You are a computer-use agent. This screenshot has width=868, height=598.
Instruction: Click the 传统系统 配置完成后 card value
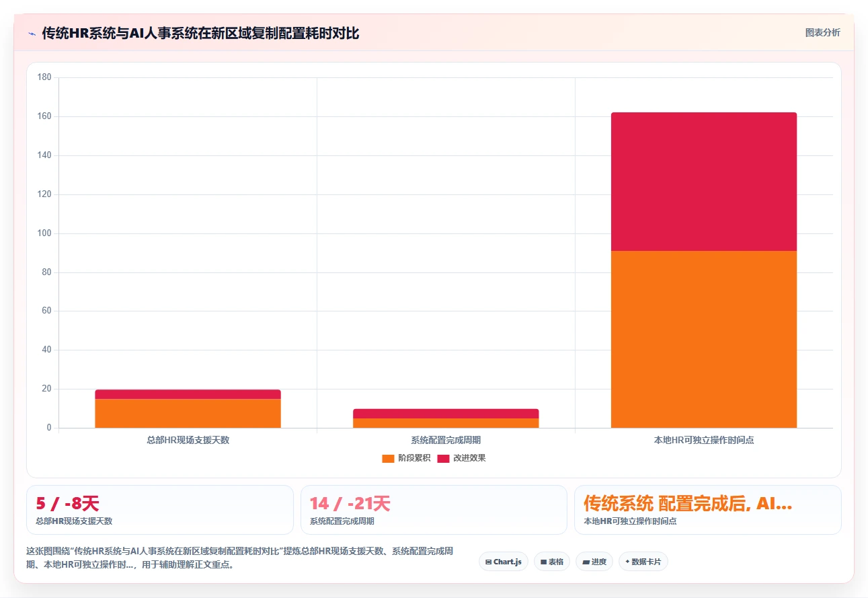pos(688,503)
